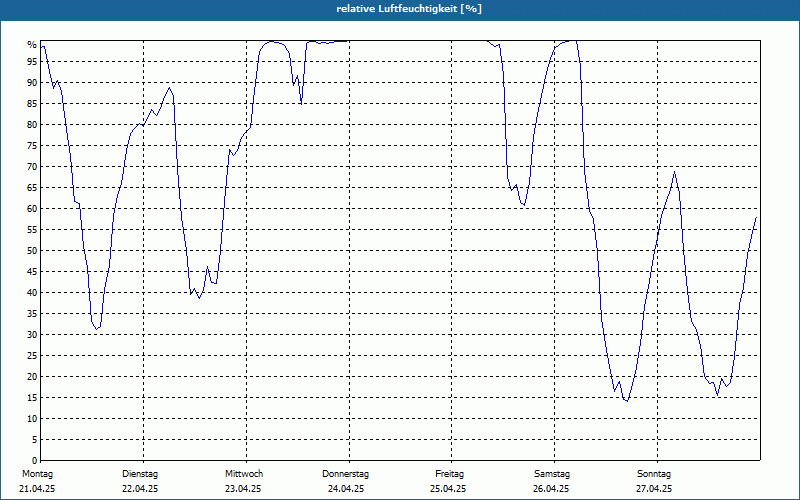This screenshot has height=500, width=800.
Task: Click the 0 y-axis value
Action: [x=34, y=461]
